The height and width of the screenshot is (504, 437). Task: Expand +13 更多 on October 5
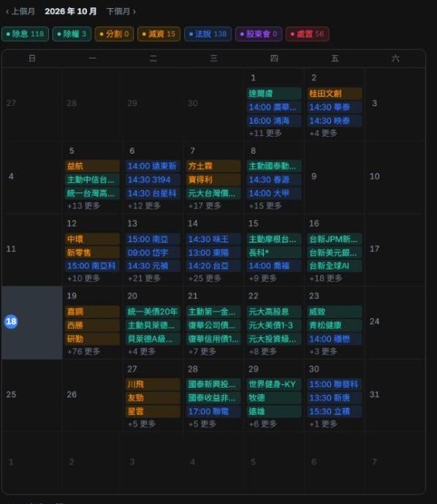(x=83, y=206)
